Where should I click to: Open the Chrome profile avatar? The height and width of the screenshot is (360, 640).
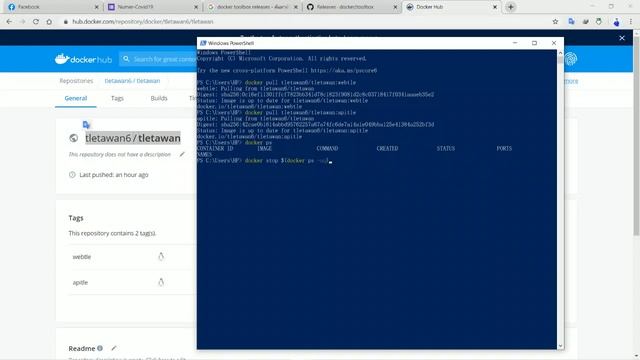616,22
